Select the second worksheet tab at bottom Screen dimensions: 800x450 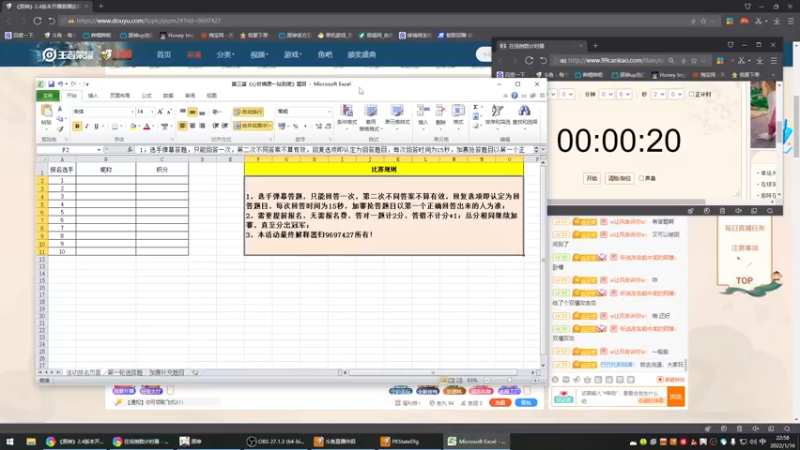coord(125,373)
